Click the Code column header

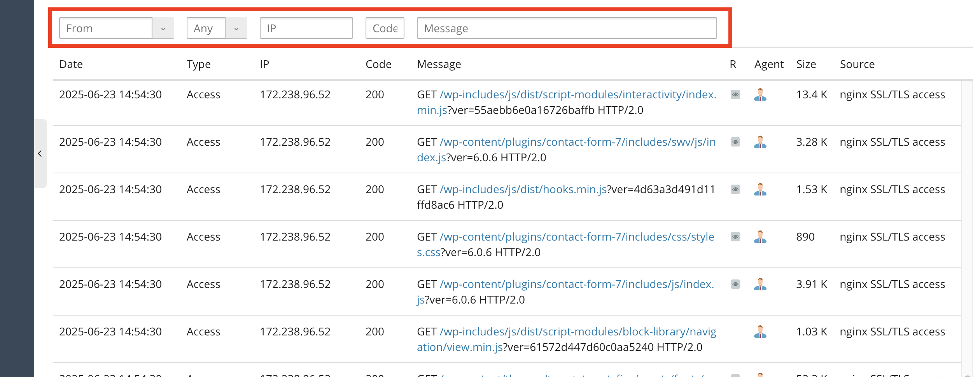378,64
